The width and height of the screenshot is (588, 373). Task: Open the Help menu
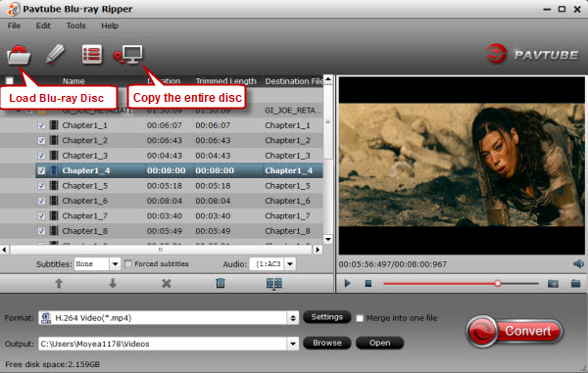point(110,25)
